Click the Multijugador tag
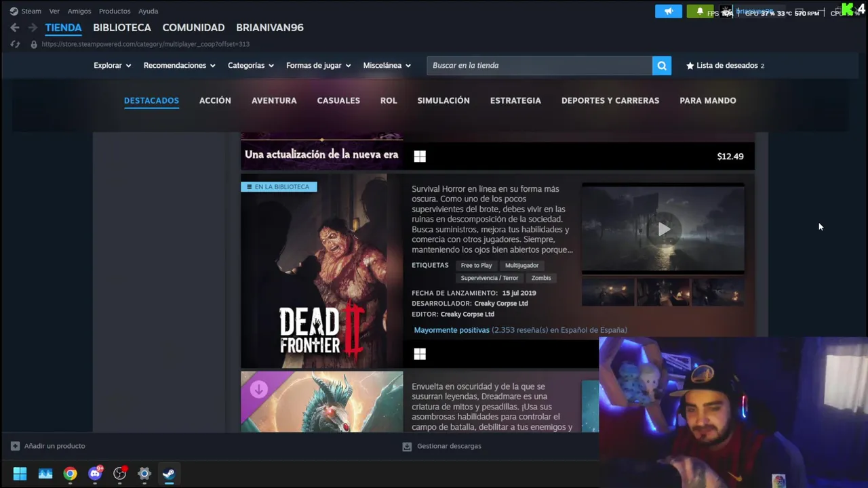 point(521,266)
